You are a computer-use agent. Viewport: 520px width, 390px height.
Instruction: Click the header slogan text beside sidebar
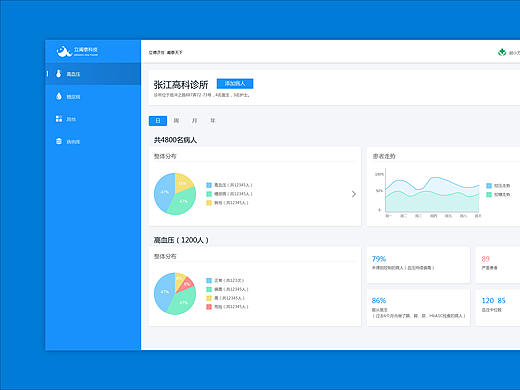(165, 52)
